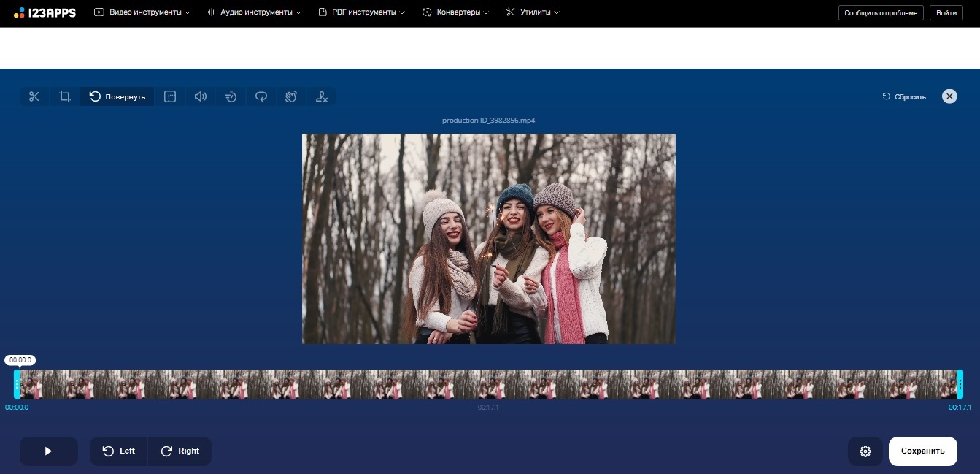Expand PDF инструменты menu
Image resolution: width=980 pixels, height=474 pixels.
coord(362,12)
